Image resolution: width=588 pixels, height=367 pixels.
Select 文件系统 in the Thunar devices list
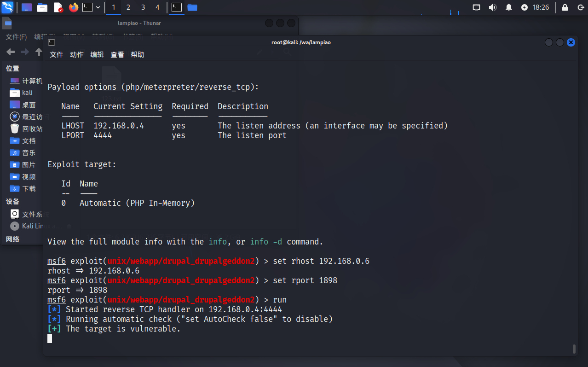point(26,214)
